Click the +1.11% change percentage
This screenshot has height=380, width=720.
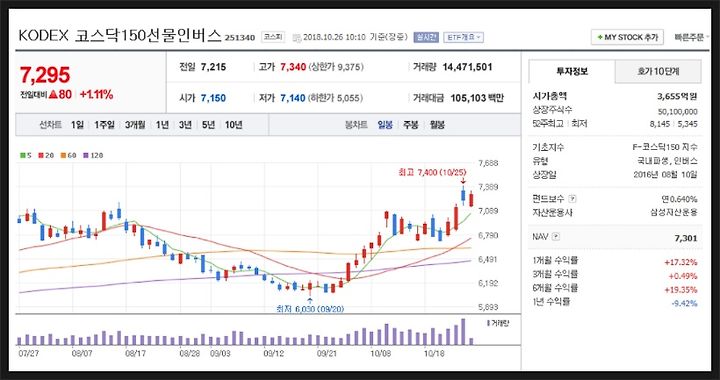tap(96, 95)
